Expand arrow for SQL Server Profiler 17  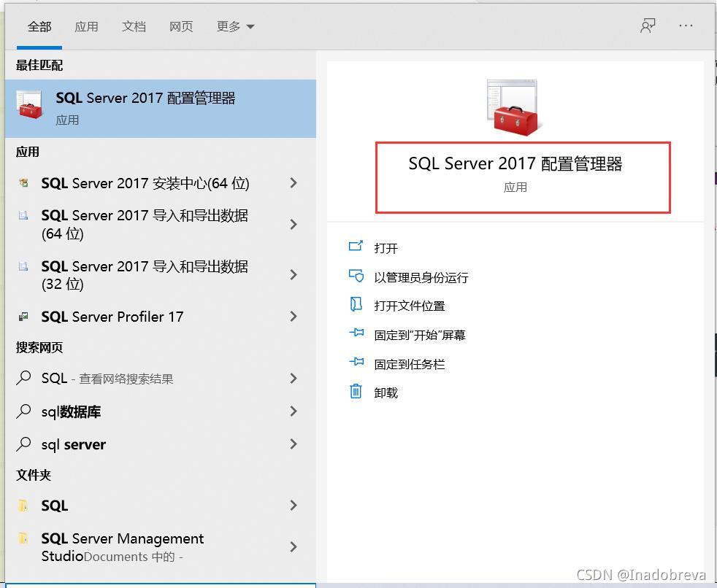pos(294,317)
